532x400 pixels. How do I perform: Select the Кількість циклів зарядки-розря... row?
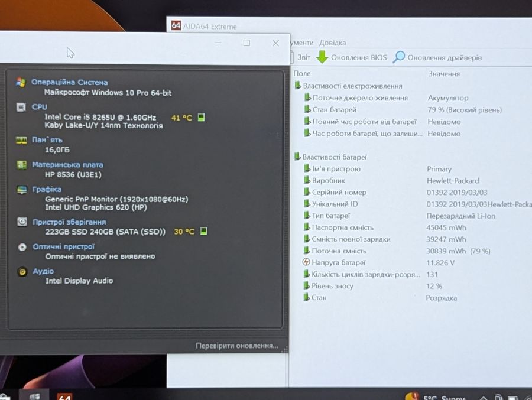click(x=361, y=274)
